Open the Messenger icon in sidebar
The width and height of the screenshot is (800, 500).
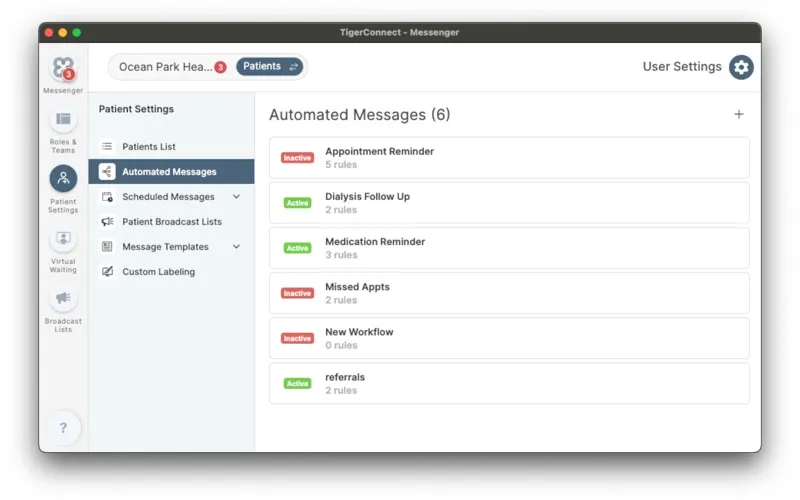63,68
